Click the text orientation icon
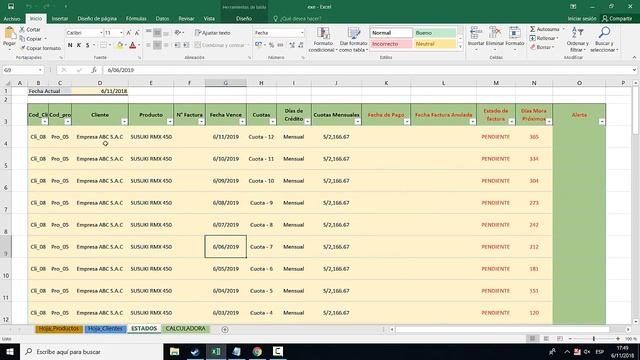The image size is (640, 360). point(178,33)
